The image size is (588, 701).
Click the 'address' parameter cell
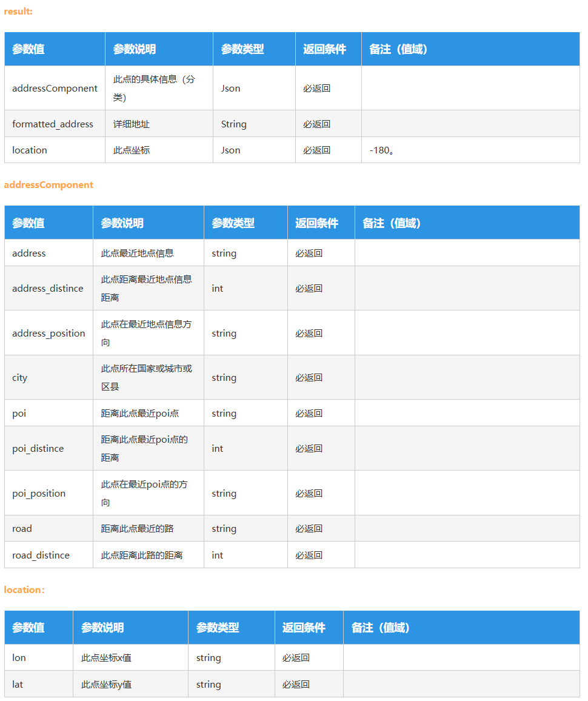pyautogui.click(x=48, y=253)
